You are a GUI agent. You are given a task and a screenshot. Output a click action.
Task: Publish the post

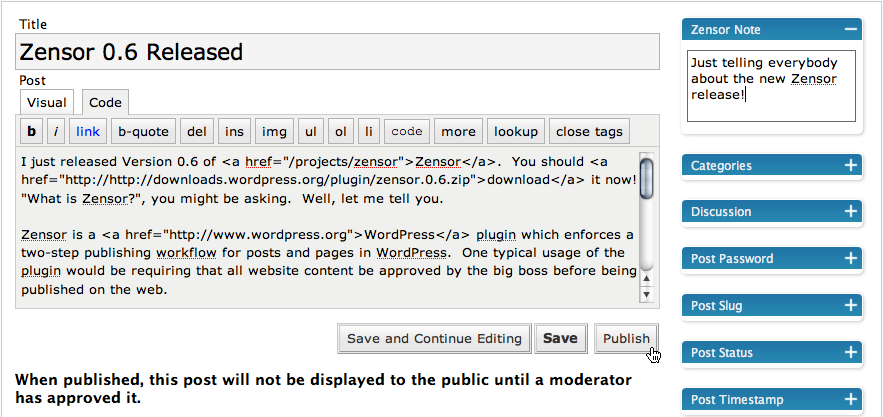tap(626, 339)
